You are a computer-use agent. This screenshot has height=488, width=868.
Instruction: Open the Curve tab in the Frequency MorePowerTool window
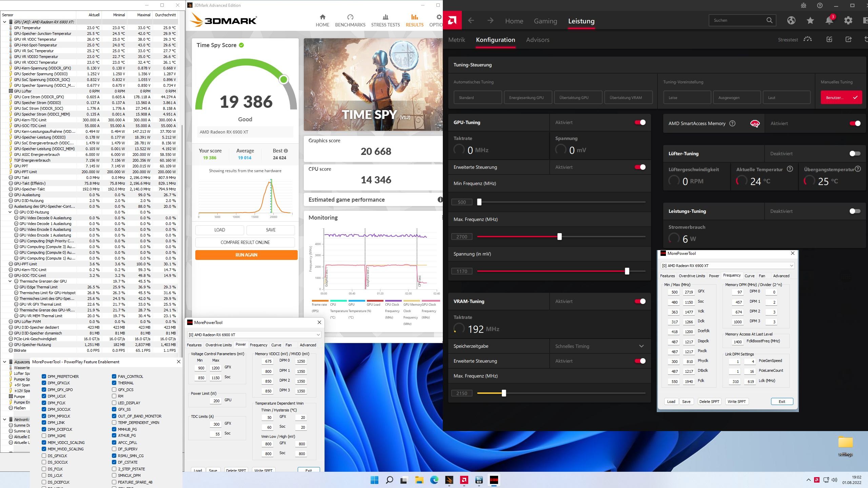(x=749, y=276)
